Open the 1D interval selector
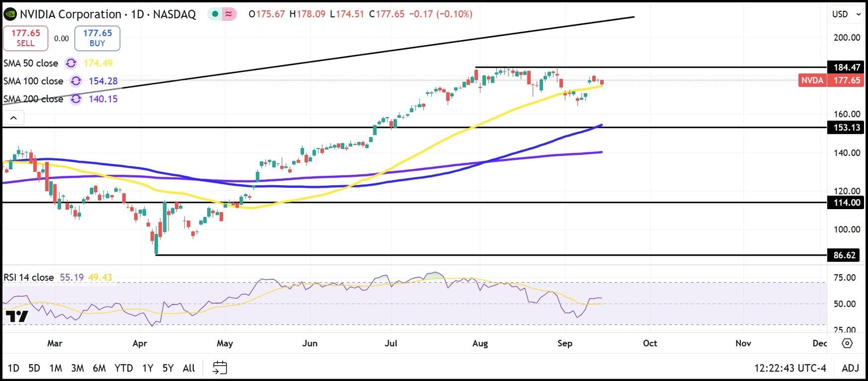The image size is (868, 381). [x=138, y=14]
